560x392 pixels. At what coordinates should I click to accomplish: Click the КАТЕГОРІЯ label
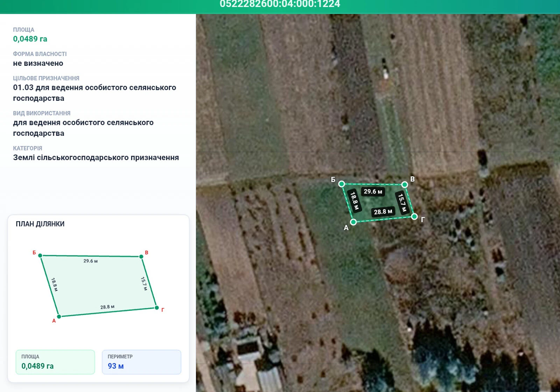pos(28,148)
